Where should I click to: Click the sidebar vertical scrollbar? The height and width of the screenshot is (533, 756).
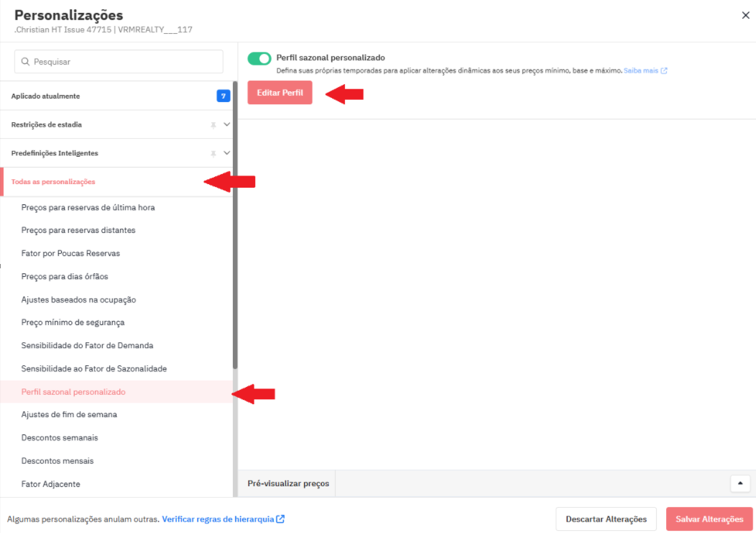click(x=235, y=230)
